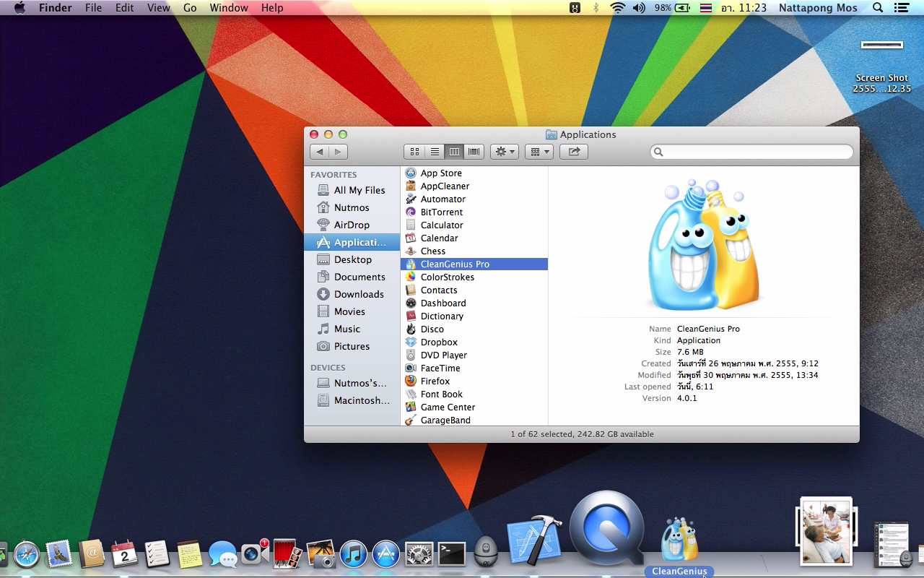Image resolution: width=924 pixels, height=578 pixels.
Task: Select GarageBand in the file list
Action: coord(445,420)
